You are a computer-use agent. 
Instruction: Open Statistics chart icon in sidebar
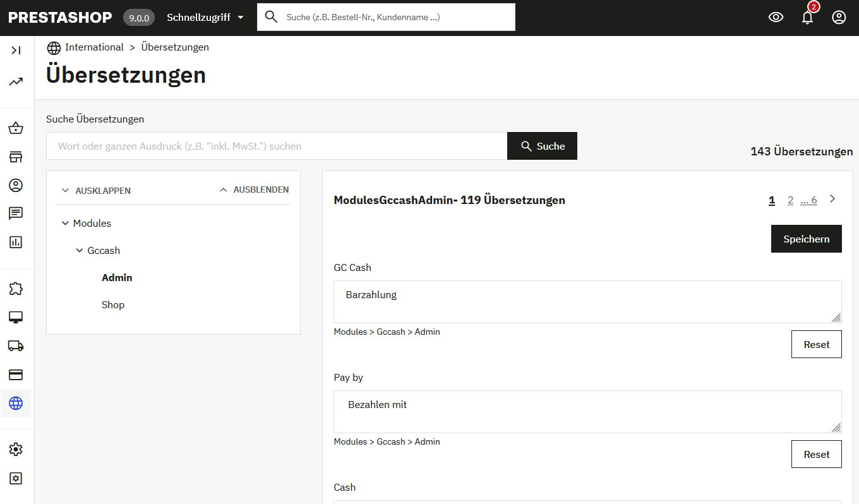(16, 242)
